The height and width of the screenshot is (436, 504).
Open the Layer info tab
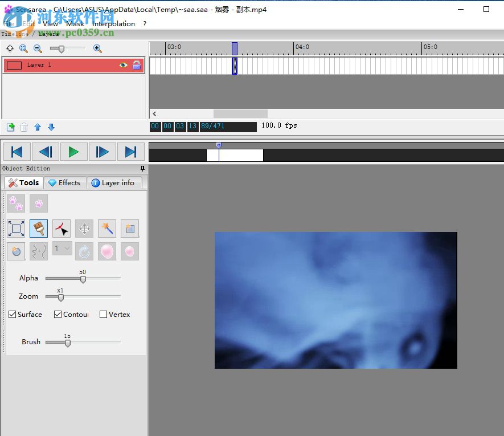[113, 183]
